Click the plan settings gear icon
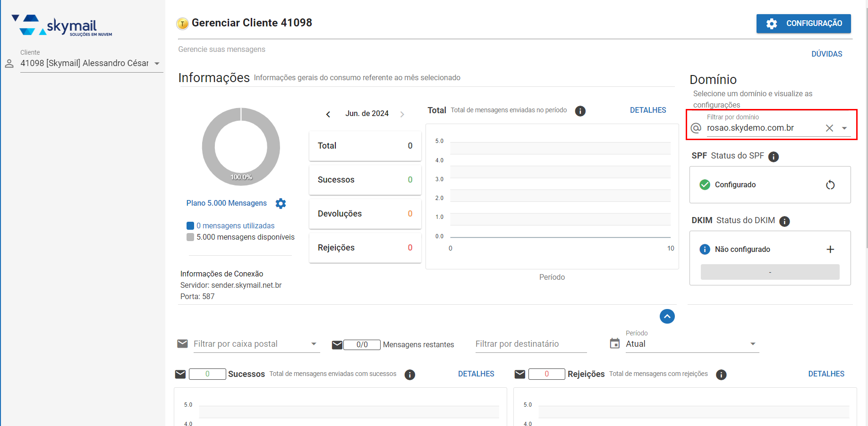The image size is (868, 426). click(x=281, y=203)
